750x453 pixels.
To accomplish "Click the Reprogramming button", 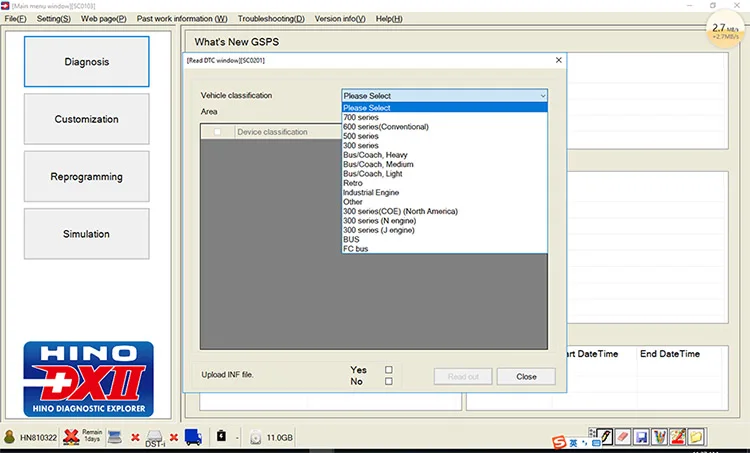I will (x=87, y=177).
